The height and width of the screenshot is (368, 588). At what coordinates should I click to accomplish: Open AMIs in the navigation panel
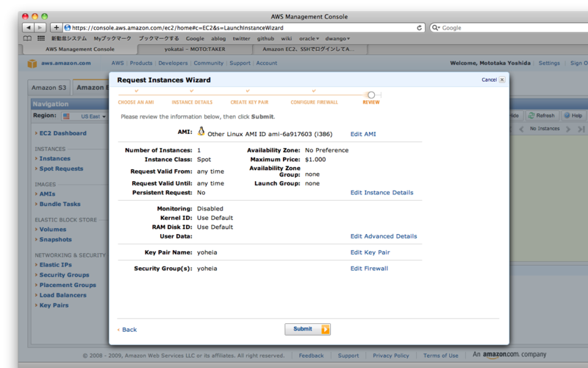tap(47, 194)
